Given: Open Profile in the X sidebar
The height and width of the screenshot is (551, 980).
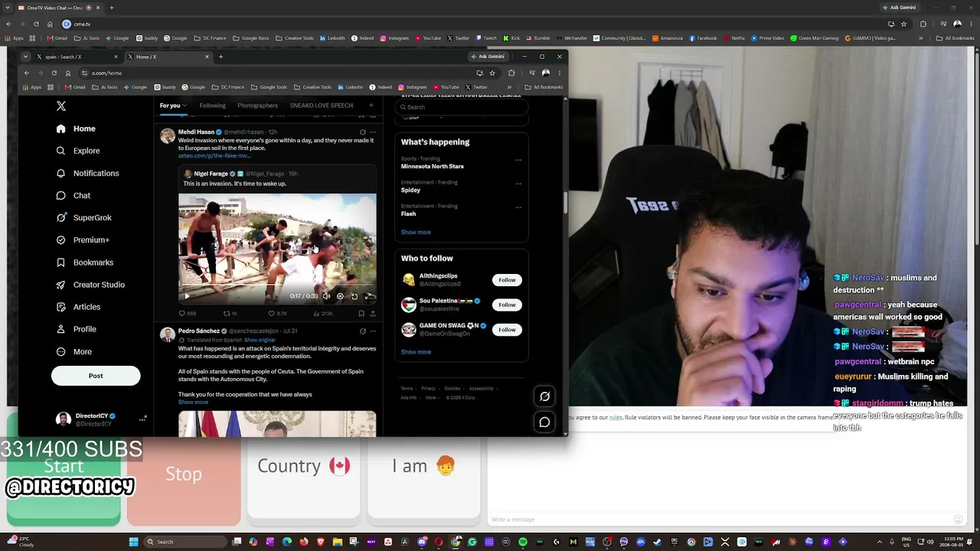Looking at the screenshot, I should pos(77,329).
